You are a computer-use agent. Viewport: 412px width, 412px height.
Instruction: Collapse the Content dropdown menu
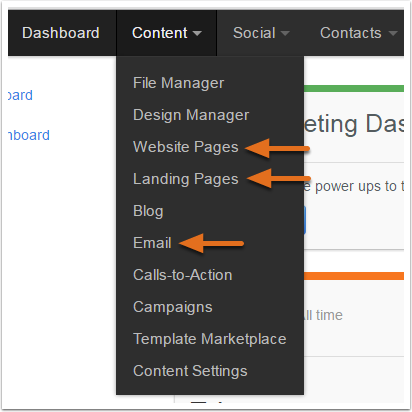coord(167,33)
